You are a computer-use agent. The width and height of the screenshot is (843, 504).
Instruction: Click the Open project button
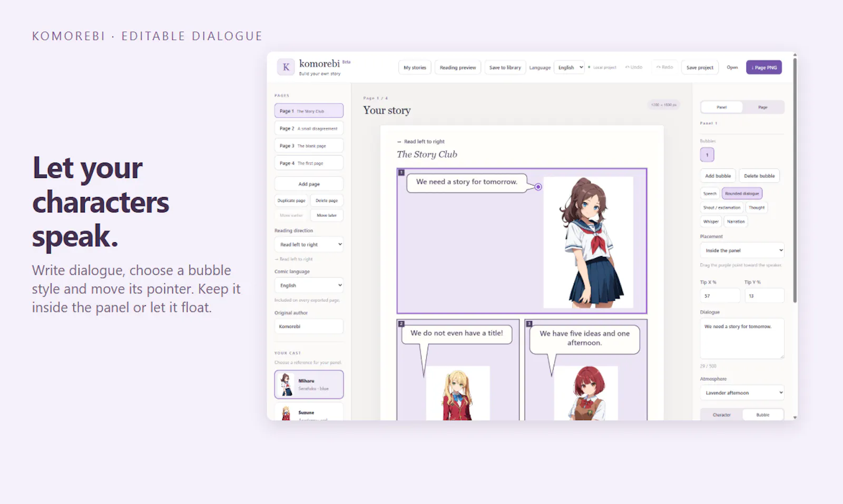pyautogui.click(x=732, y=67)
